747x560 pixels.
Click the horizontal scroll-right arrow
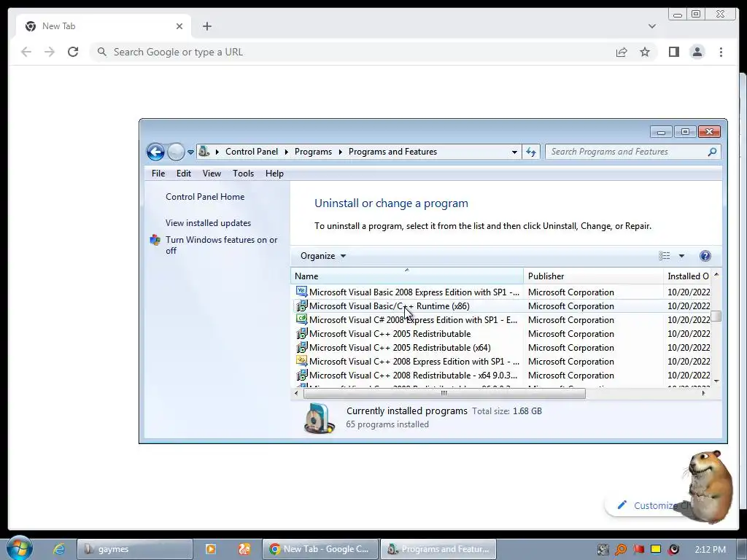click(704, 393)
